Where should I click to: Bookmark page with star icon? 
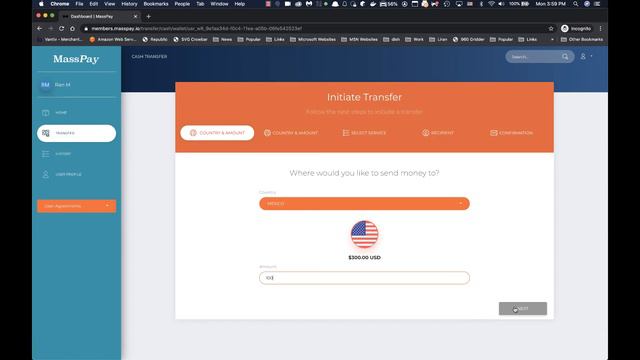tap(551, 29)
